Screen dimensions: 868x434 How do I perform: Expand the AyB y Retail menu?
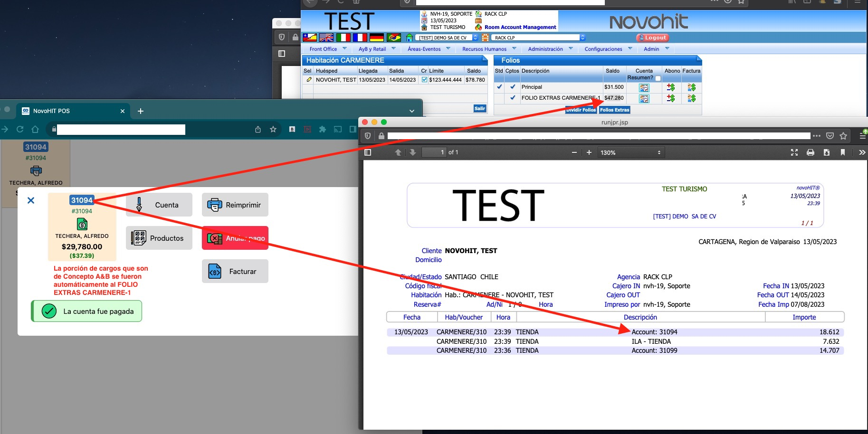point(377,49)
